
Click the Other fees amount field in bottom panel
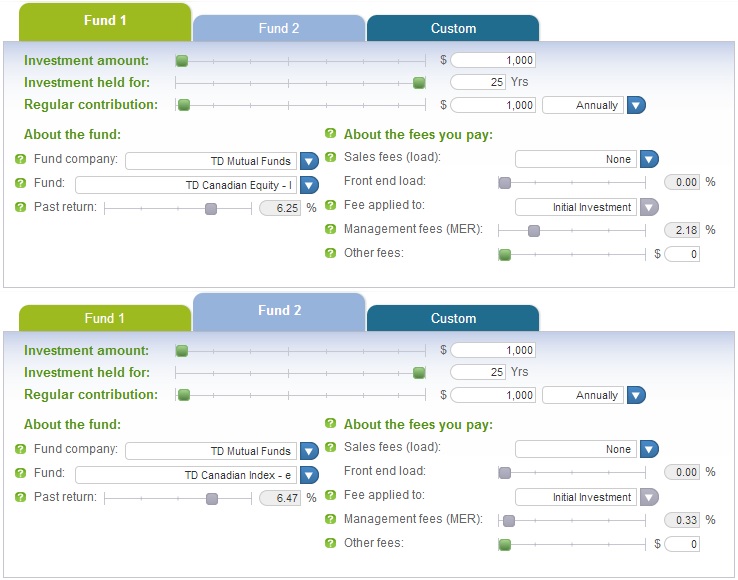(x=682, y=544)
